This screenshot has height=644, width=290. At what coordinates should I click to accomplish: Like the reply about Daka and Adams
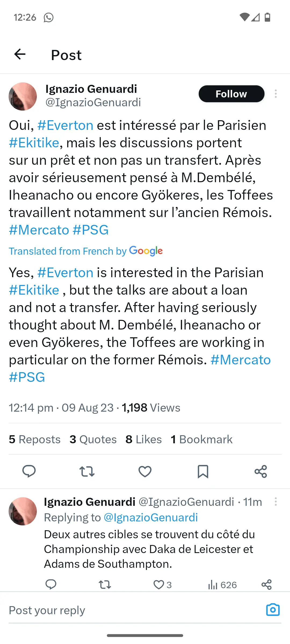pos(159,585)
